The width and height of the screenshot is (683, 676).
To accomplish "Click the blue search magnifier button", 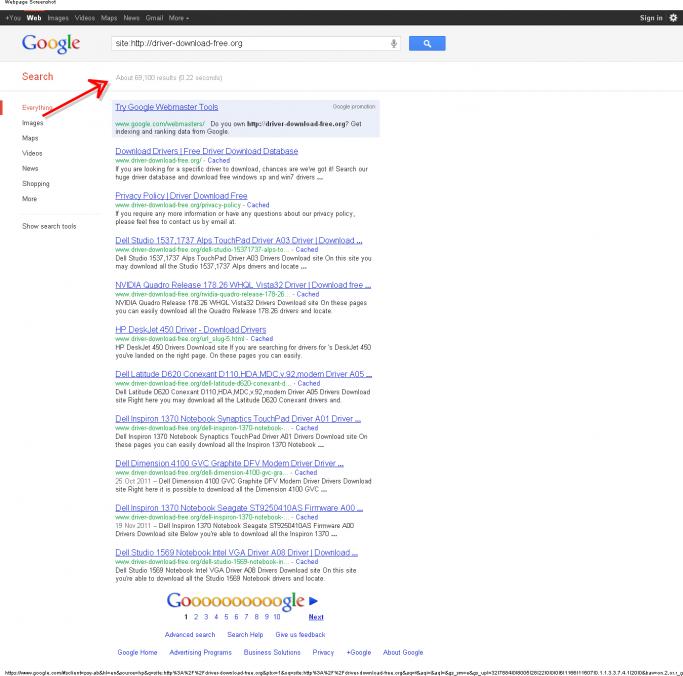I will click(427, 44).
